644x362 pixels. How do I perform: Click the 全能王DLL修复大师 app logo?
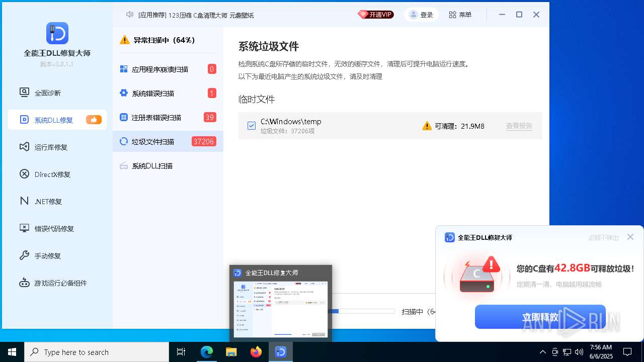57,33
